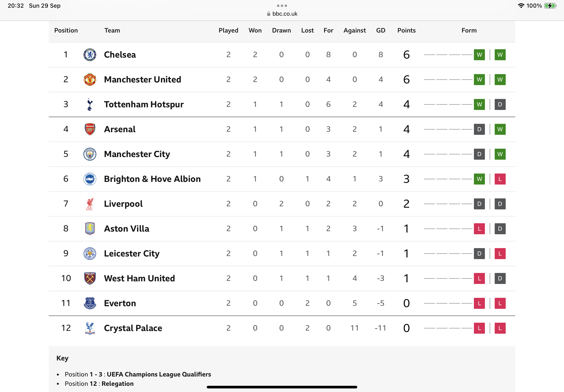This screenshot has height=392, width=564.
Task: Tap the Tottenham Hotspur cockerel crest
Action: point(90,104)
